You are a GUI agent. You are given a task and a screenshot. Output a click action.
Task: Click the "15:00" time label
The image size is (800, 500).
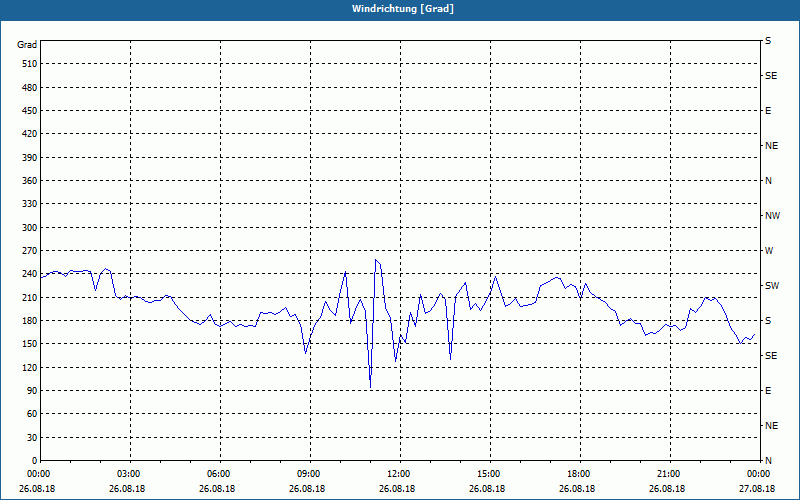490,474
